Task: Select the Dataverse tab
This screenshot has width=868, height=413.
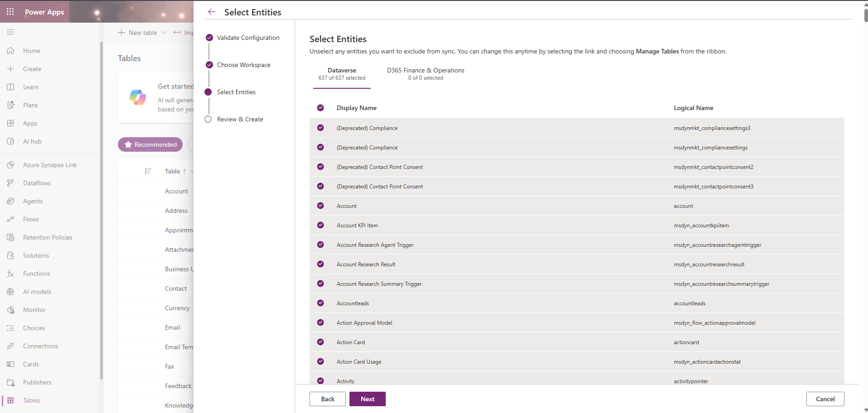Action: [x=342, y=74]
